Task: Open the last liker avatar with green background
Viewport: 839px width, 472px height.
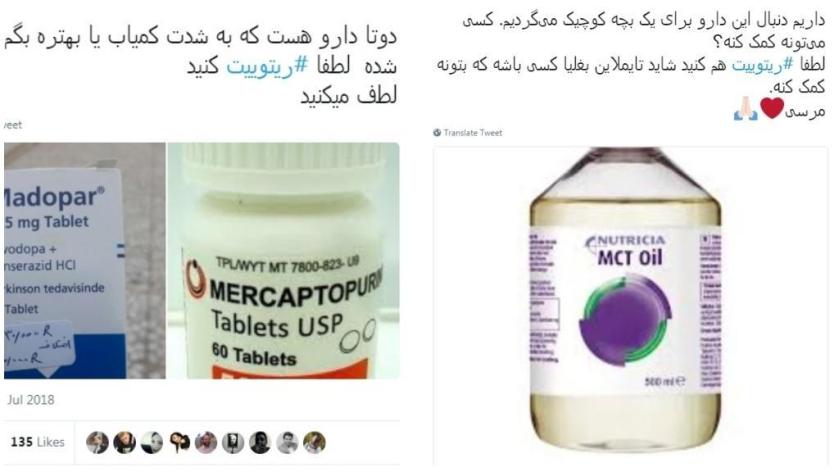Action: point(315,443)
